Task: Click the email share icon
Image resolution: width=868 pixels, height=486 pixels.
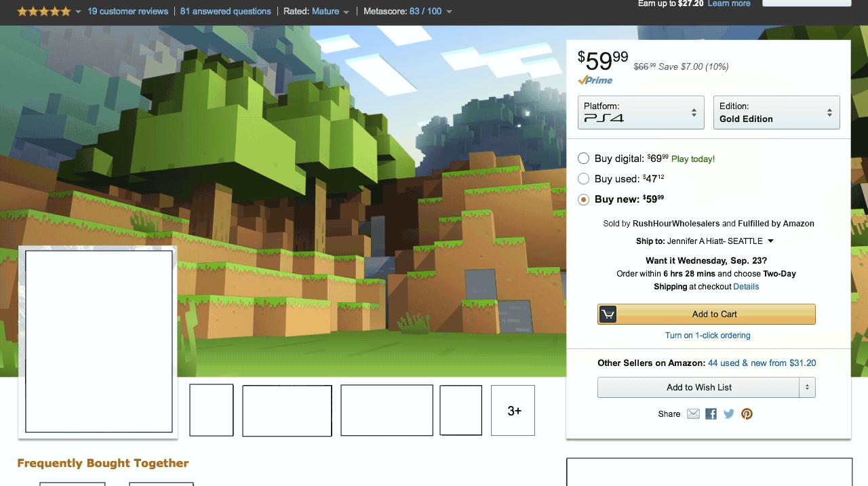Action: point(693,414)
